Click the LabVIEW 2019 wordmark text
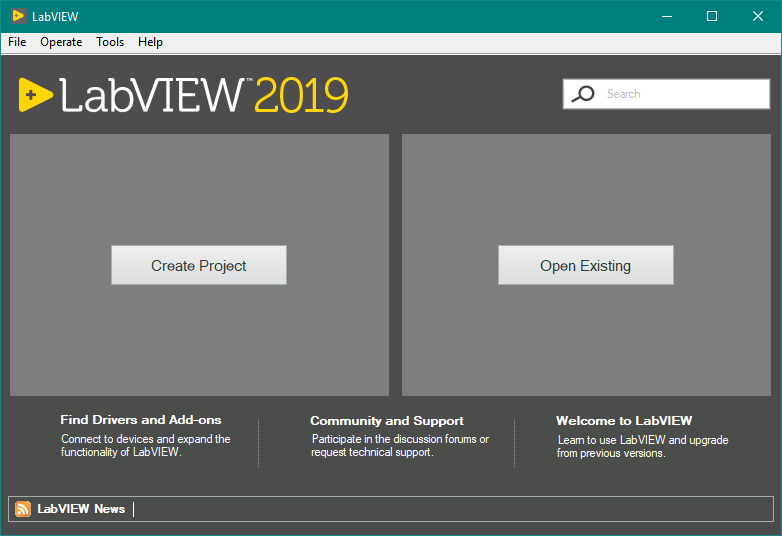The width and height of the screenshot is (782, 536). [204, 95]
